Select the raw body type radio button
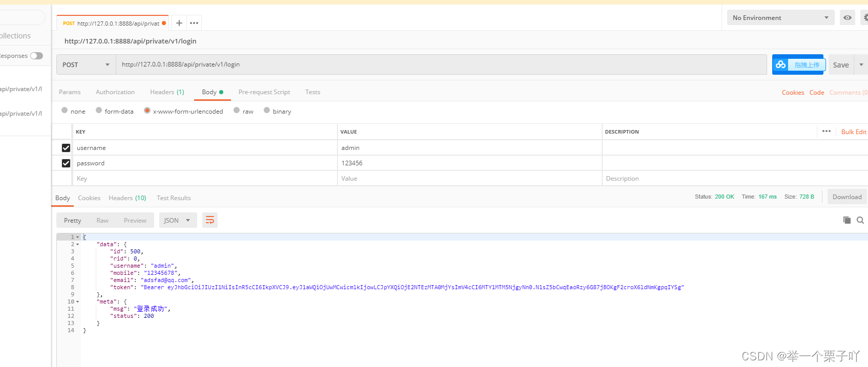Image resolution: width=868 pixels, height=367 pixels. click(237, 111)
